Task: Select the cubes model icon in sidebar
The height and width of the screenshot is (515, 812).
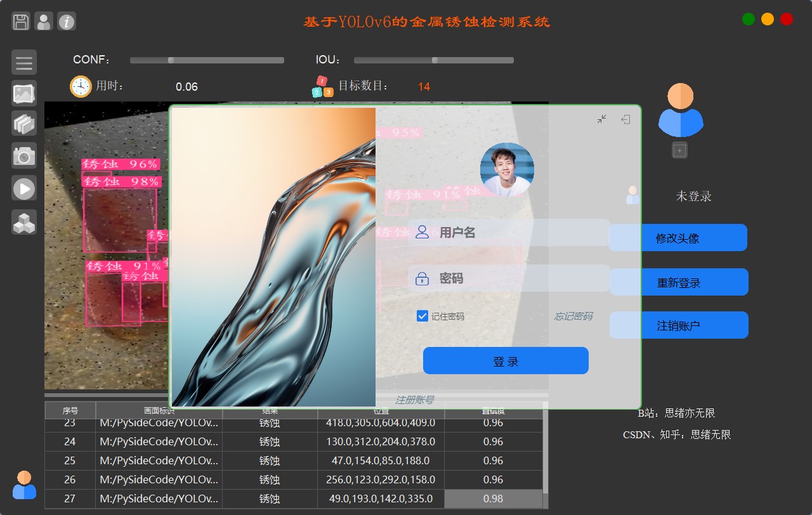Action: click(x=24, y=222)
